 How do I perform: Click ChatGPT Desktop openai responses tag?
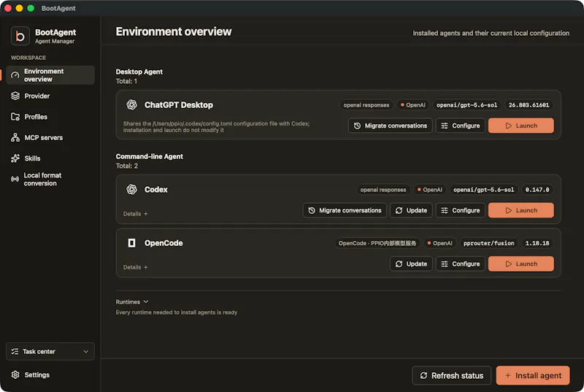pos(366,105)
